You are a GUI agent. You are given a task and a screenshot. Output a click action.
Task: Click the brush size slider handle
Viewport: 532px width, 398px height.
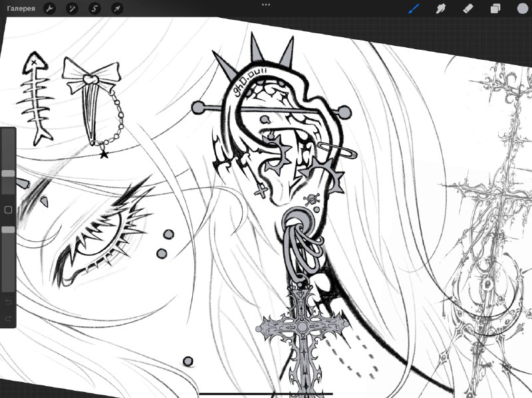(8, 173)
